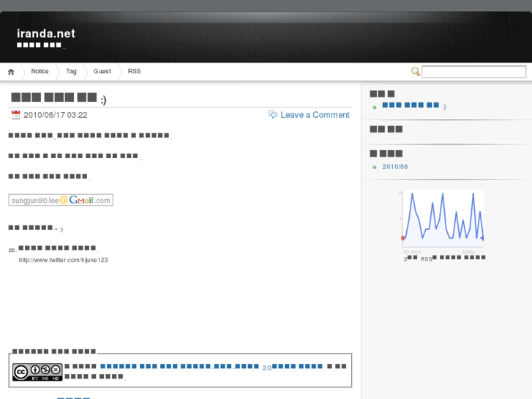Click the post date 2010/06/17 03:22
Viewport: 532px width, 399px height.
point(56,115)
